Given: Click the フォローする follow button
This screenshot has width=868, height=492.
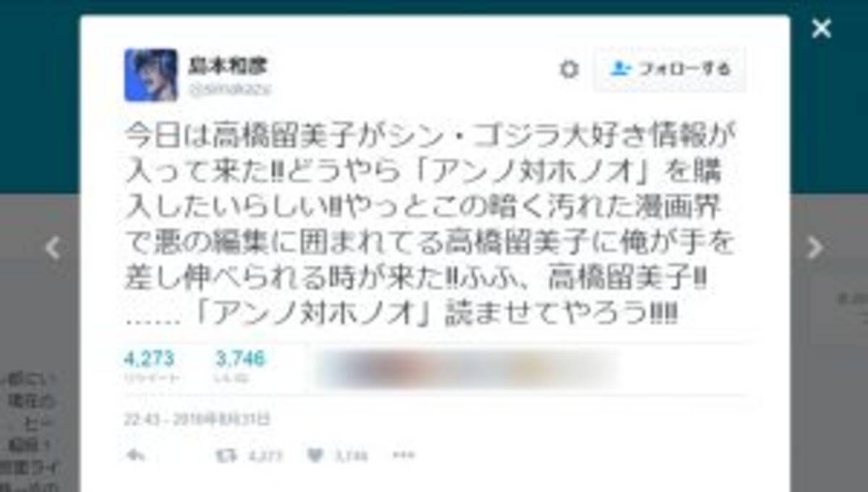Looking at the screenshot, I should point(670,69).
